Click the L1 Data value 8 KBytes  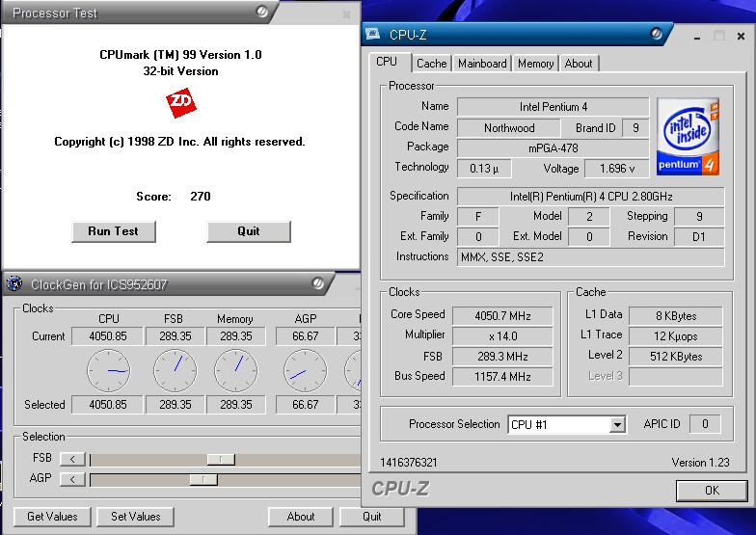coord(675,316)
